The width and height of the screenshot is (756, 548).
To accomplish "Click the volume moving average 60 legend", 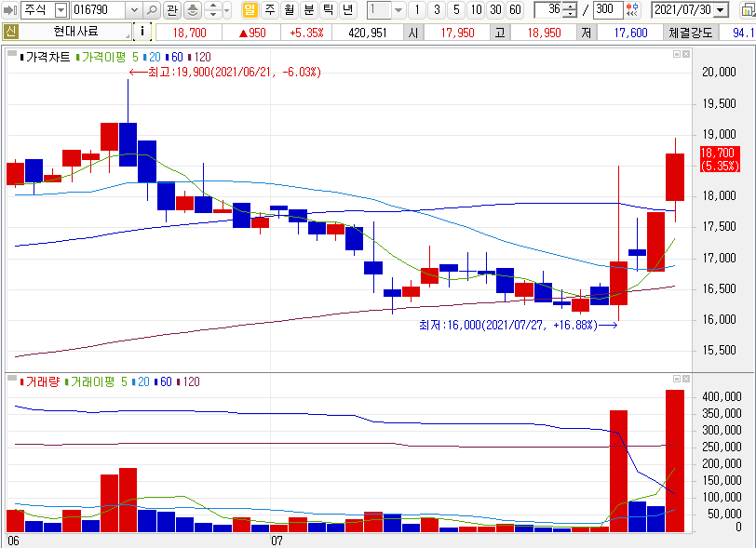I will pos(163,381).
